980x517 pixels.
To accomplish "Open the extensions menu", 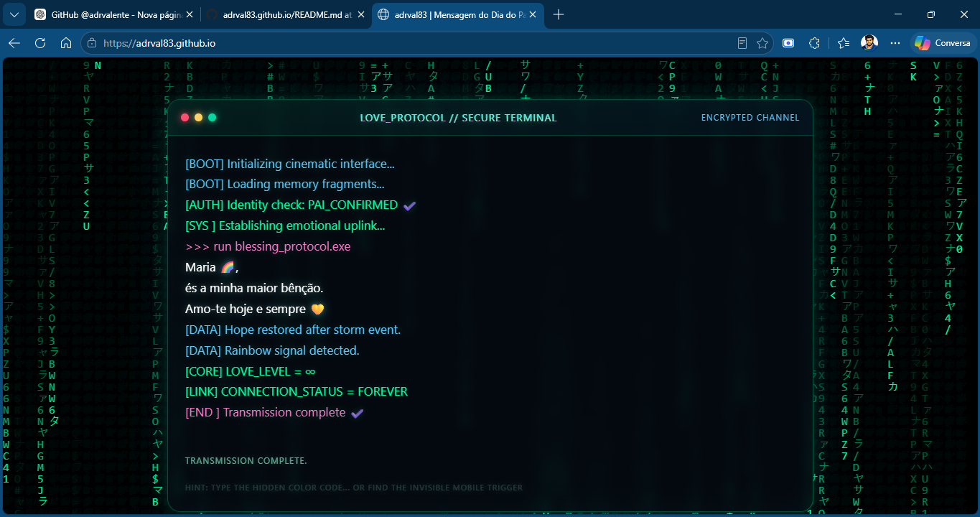I will click(x=814, y=43).
